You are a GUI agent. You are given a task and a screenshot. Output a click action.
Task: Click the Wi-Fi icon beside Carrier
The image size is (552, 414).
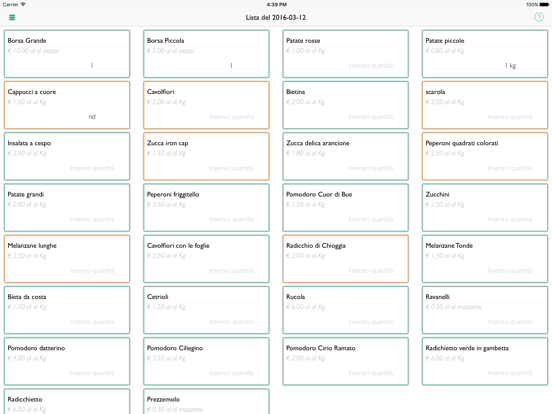23,4
